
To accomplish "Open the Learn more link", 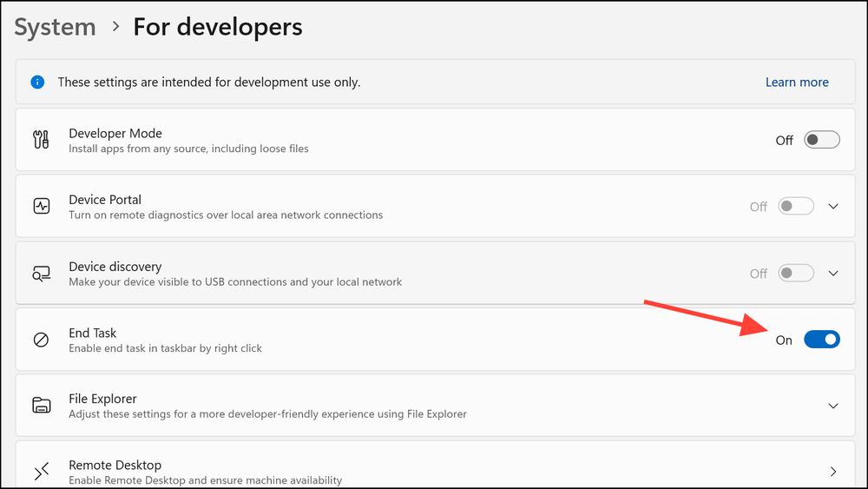I will [x=797, y=83].
